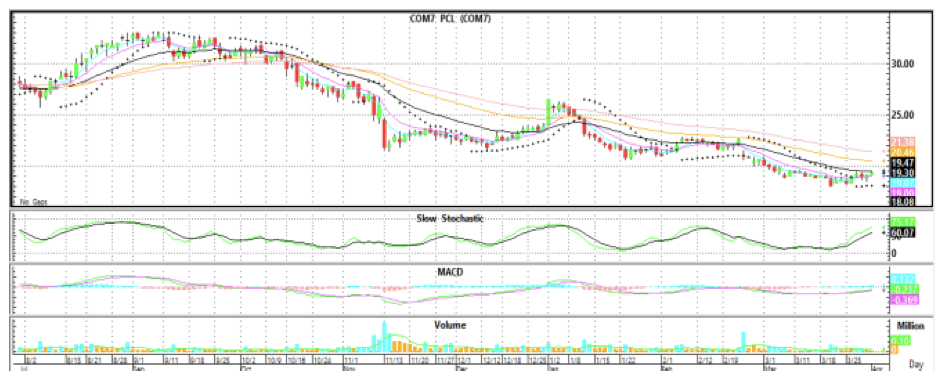Click the cyan 0.132 MACD value

[902, 279]
